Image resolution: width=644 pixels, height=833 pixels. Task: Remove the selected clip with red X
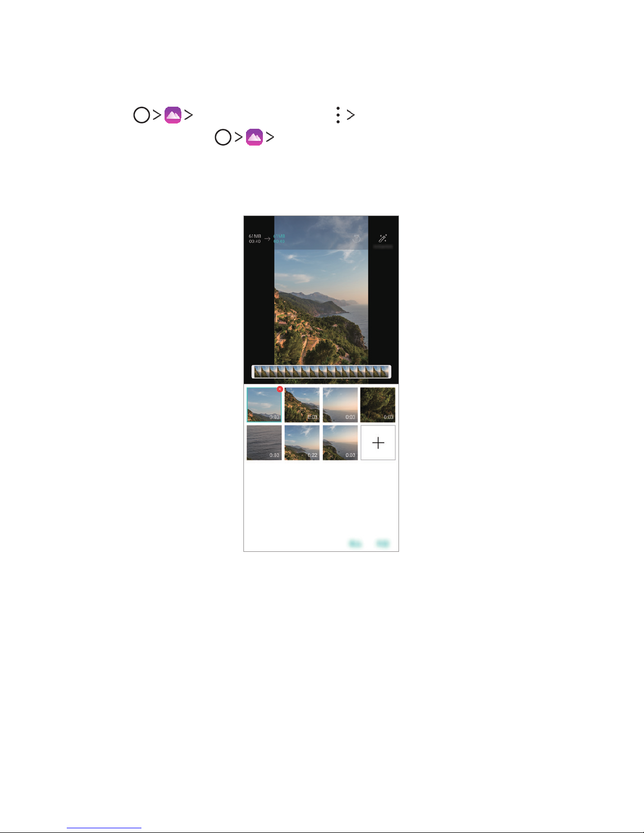coord(280,389)
